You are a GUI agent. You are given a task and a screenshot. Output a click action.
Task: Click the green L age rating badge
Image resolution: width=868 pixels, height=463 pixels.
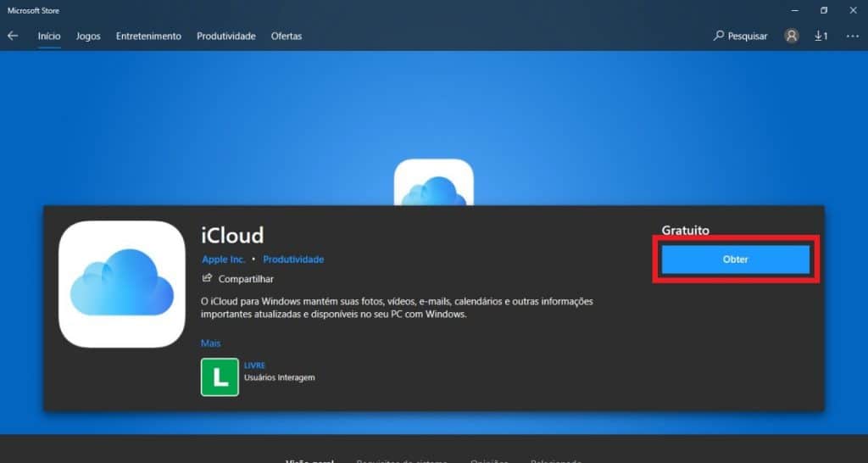tap(220, 377)
